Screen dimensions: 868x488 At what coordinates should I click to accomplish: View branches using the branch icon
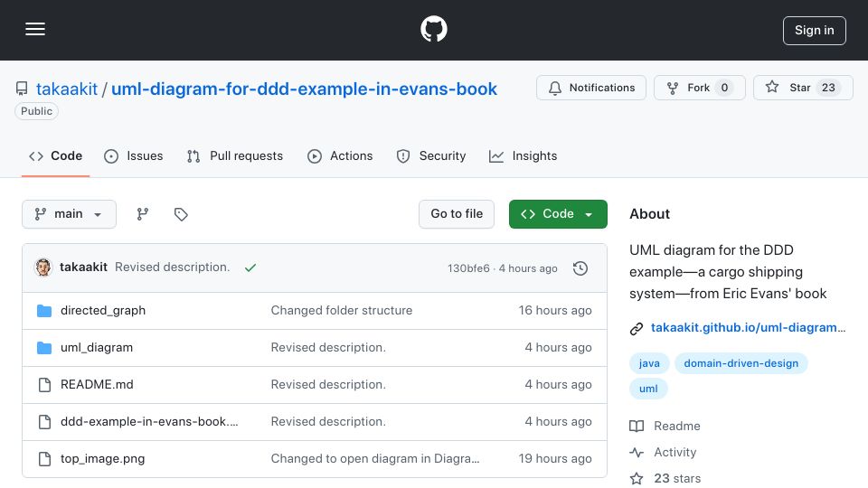pos(143,214)
